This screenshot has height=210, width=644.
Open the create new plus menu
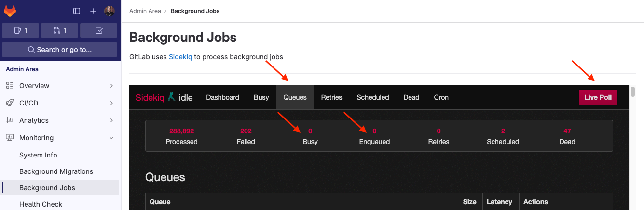pyautogui.click(x=93, y=11)
